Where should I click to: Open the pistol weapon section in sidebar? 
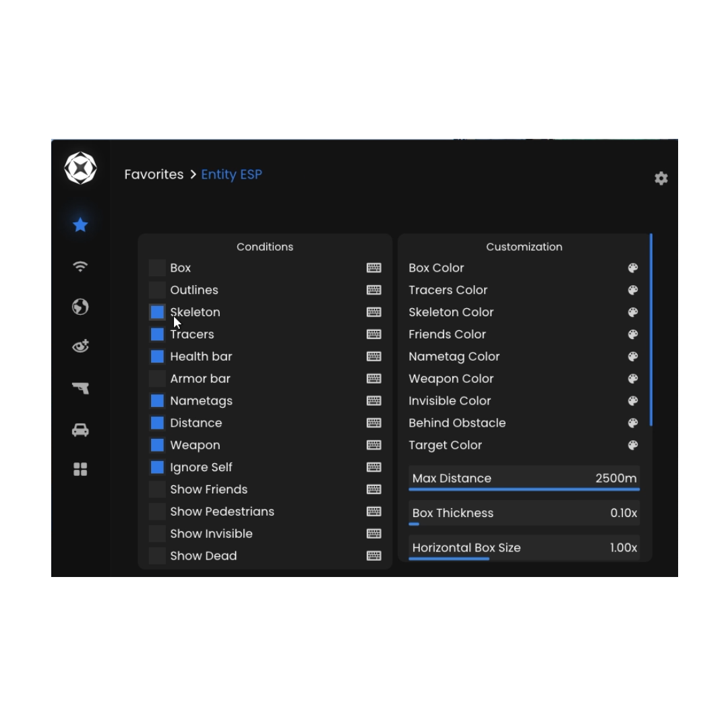pyautogui.click(x=80, y=388)
